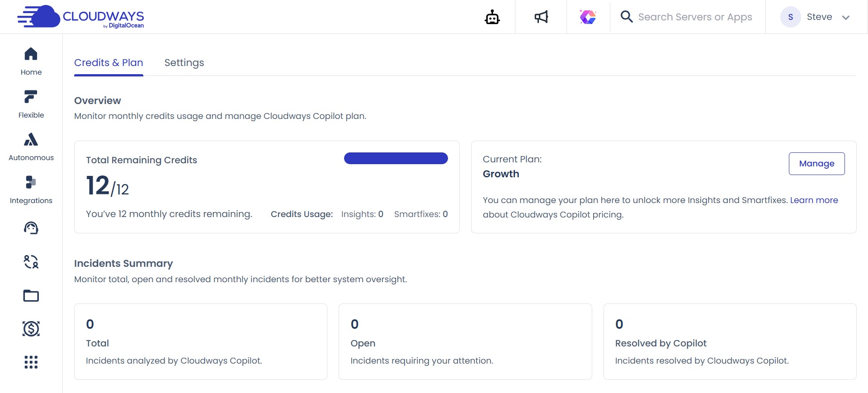The height and width of the screenshot is (393, 868).
Task: Open billing via the dollar icon
Action: pyautogui.click(x=31, y=329)
